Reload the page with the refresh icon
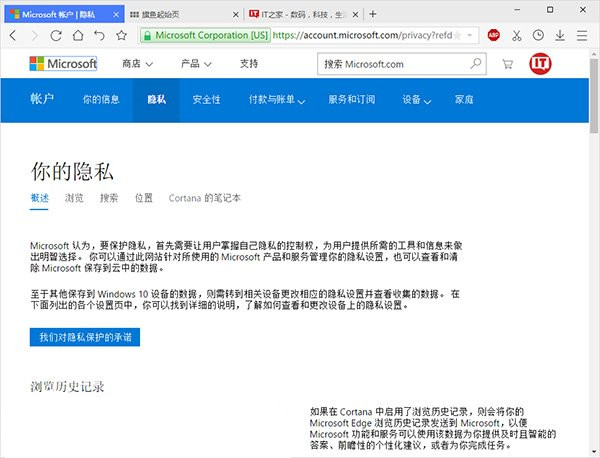 coord(56,36)
